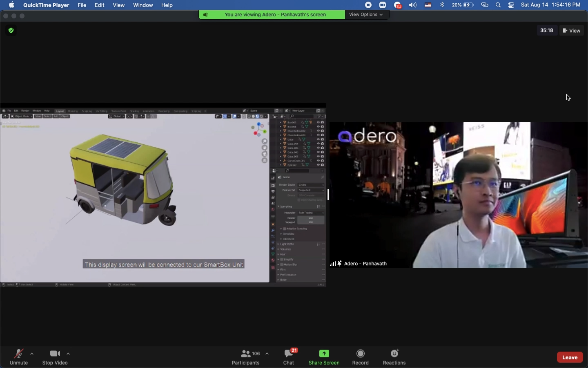Open QuickTime File menu
Viewport: 588px width, 368px height.
(82, 5)
